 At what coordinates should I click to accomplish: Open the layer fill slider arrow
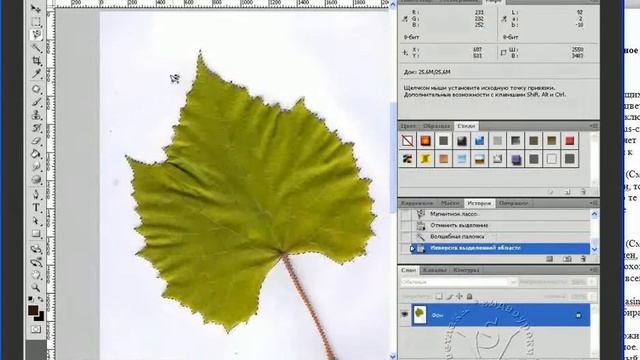tap(591, 297)
